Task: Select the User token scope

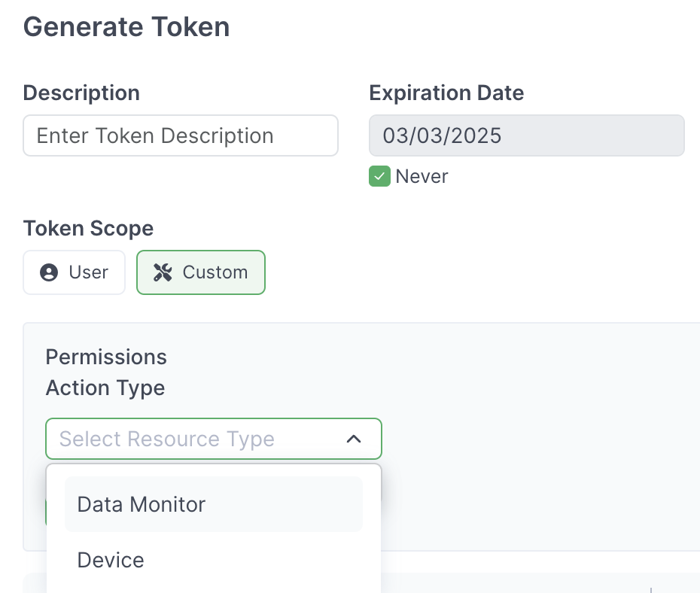Action: click(74, 272)
